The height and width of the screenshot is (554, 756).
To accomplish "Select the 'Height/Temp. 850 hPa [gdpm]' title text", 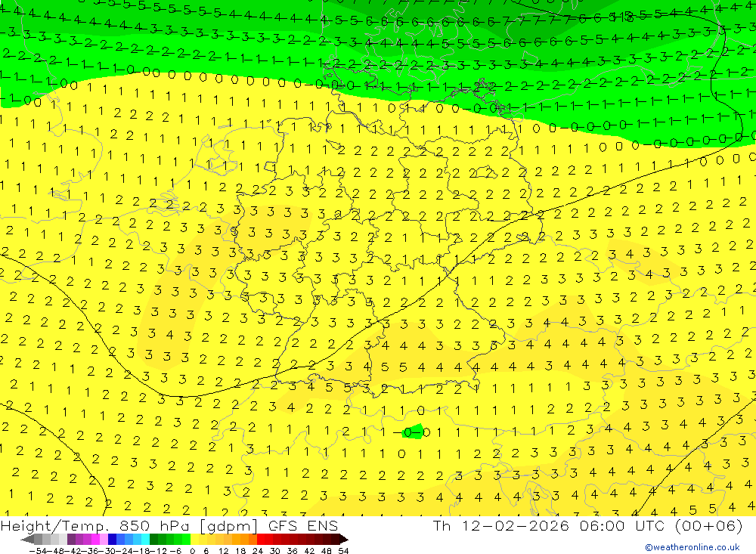I will point(129,525).
